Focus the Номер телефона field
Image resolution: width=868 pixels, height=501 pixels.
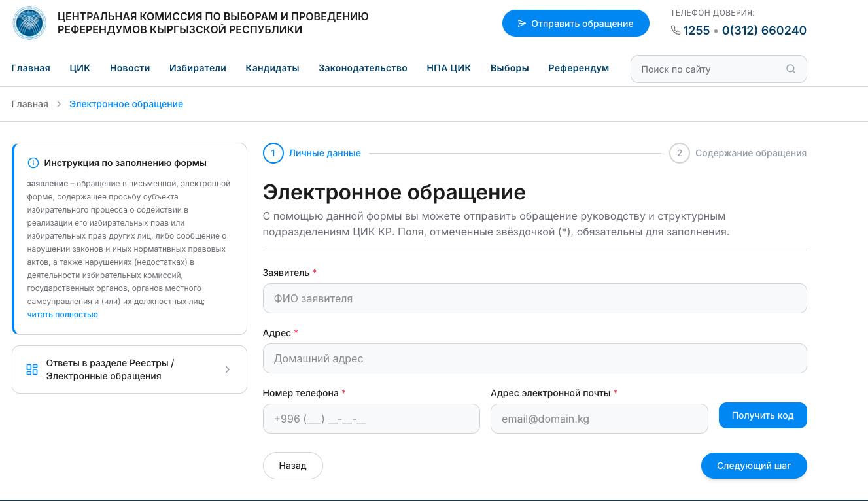tap(372, 419)
